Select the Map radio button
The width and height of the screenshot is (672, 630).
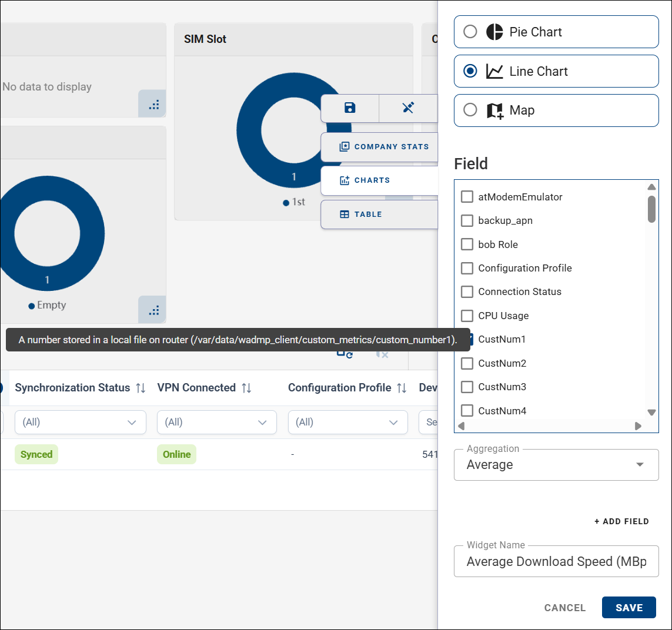[470, 110]
